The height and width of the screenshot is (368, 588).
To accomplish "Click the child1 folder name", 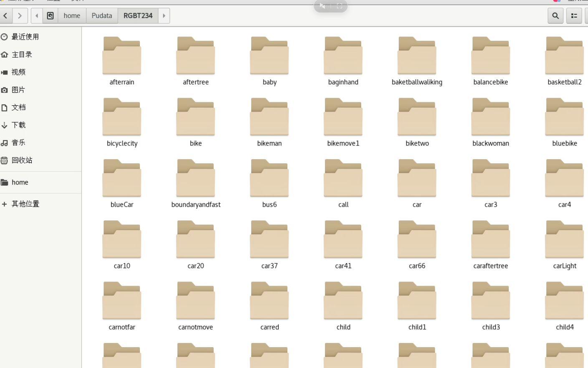I will point(417,327).
